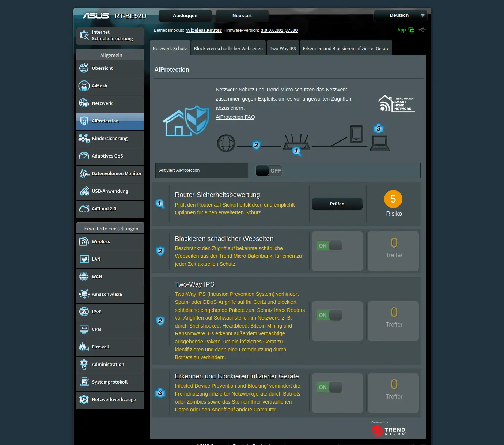Open the Firewall flame icon
The width and height of the screenshot is (504, 445).
[x=84, y=347]
